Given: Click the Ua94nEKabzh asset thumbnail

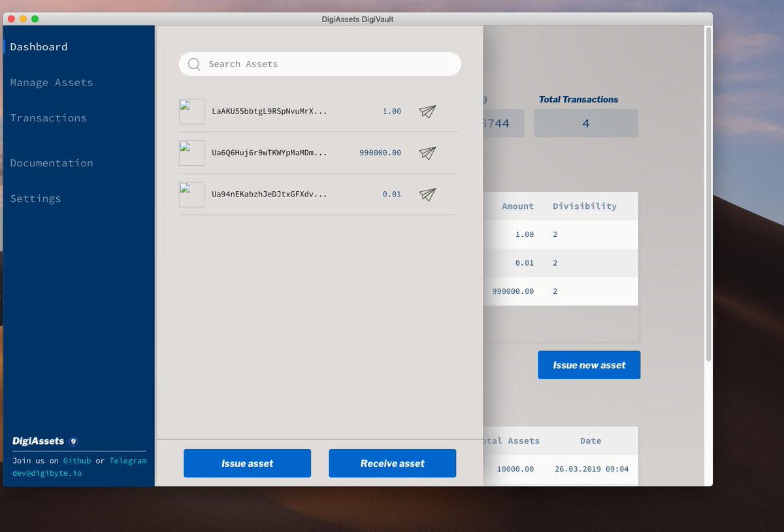Looking at the screenshot, I should click(x=191, y=194).
